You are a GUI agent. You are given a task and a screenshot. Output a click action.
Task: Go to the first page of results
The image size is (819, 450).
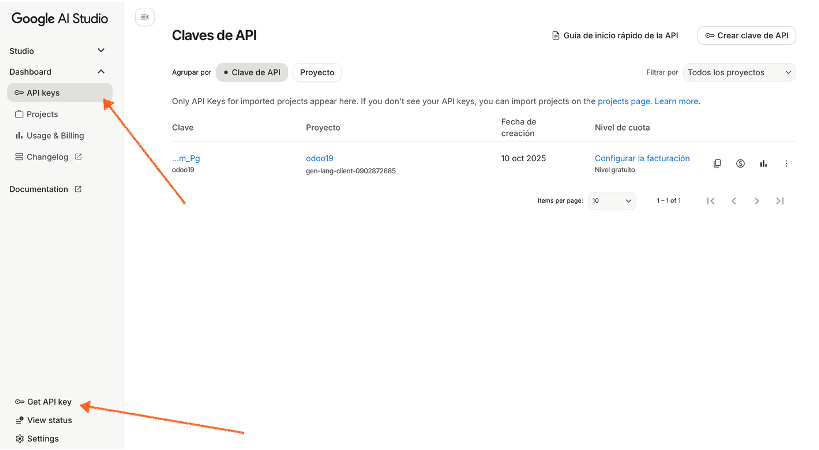[x=710, y=201]
